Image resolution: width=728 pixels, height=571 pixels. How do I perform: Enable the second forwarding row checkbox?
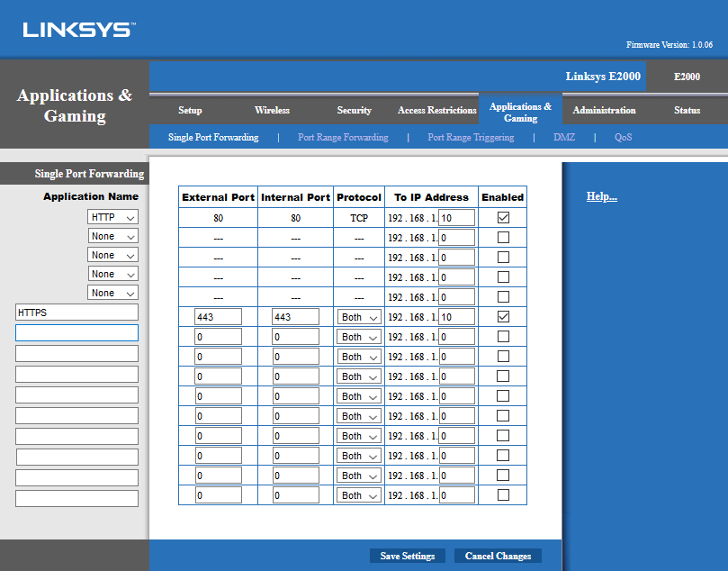503,238
